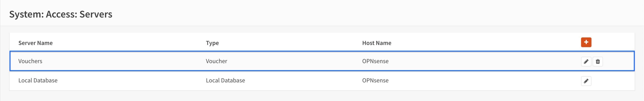644x101 pixels.
Task: Select OPNsense host in the Vouchers row
Action: click(375, 61)
